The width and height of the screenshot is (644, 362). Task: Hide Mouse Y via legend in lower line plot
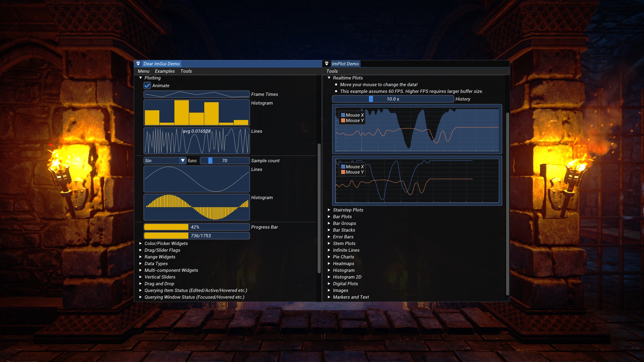pyautogui.click(x=343, y=172)
